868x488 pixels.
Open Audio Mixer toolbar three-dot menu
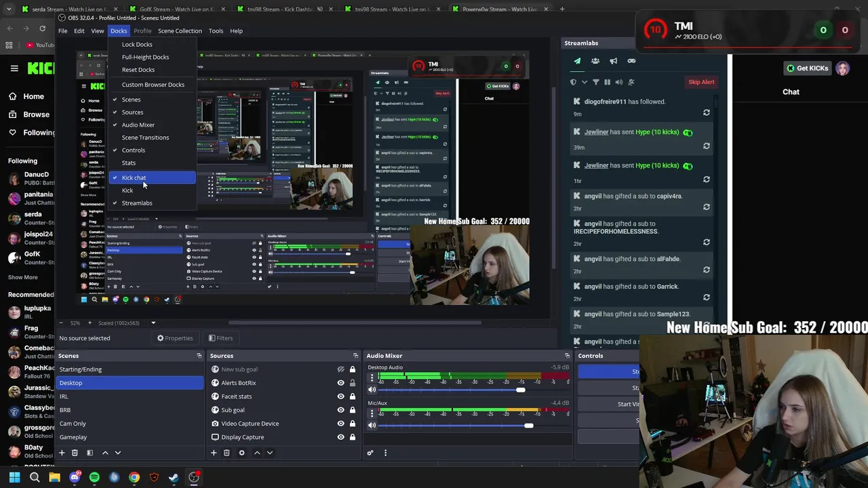point(385,453)
